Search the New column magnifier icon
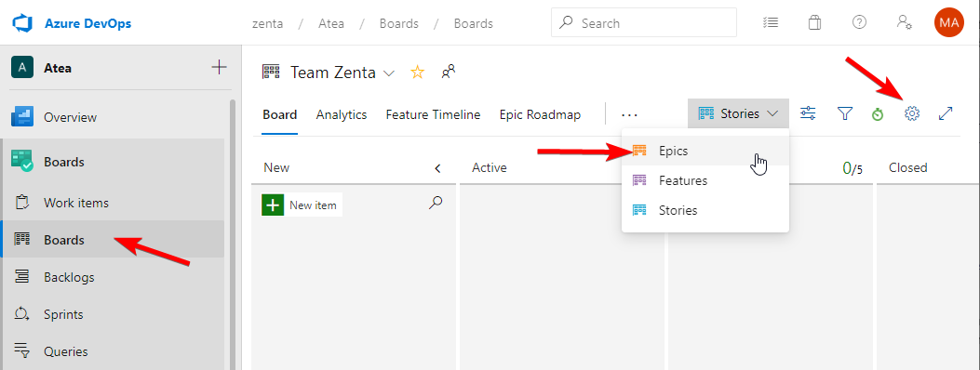The image size is (980, 370). [x=436, y=202]
